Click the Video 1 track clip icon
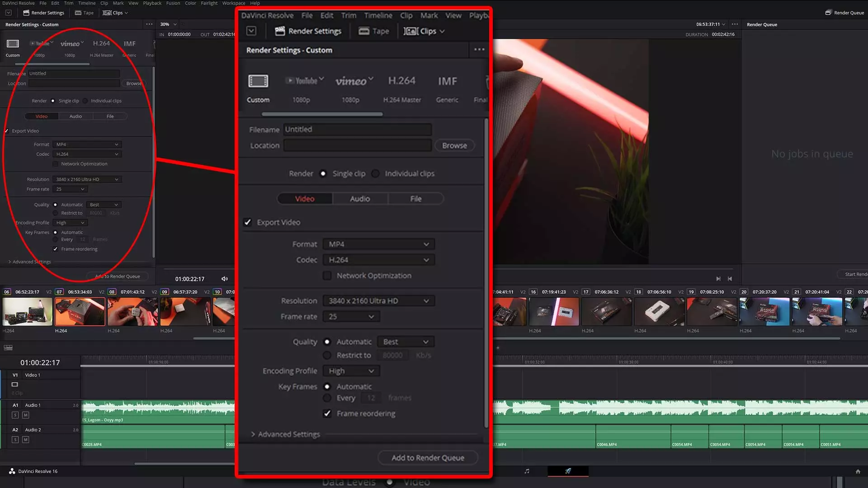This screenshot has height=488, width=868. pyautogui.click(x=14, y=385)
